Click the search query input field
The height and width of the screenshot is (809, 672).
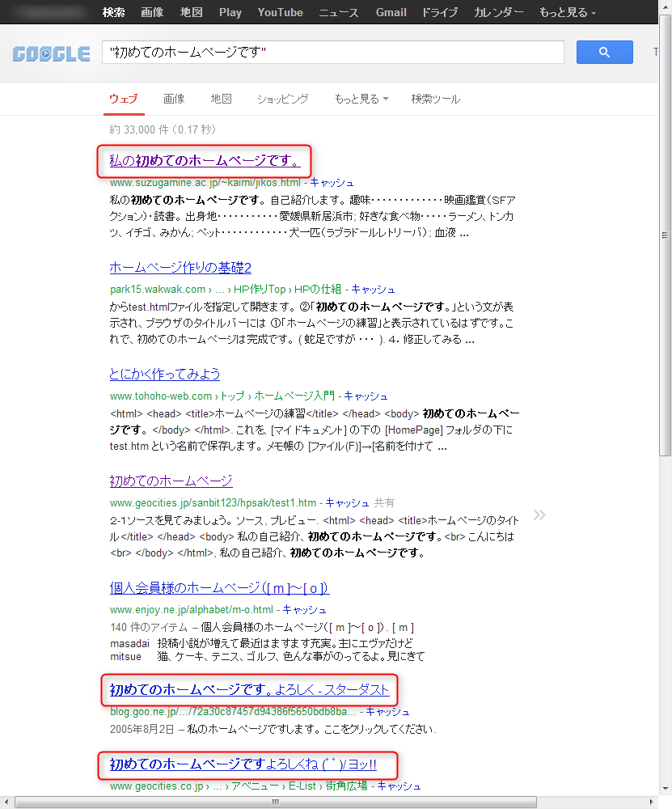tap(332, 52)
